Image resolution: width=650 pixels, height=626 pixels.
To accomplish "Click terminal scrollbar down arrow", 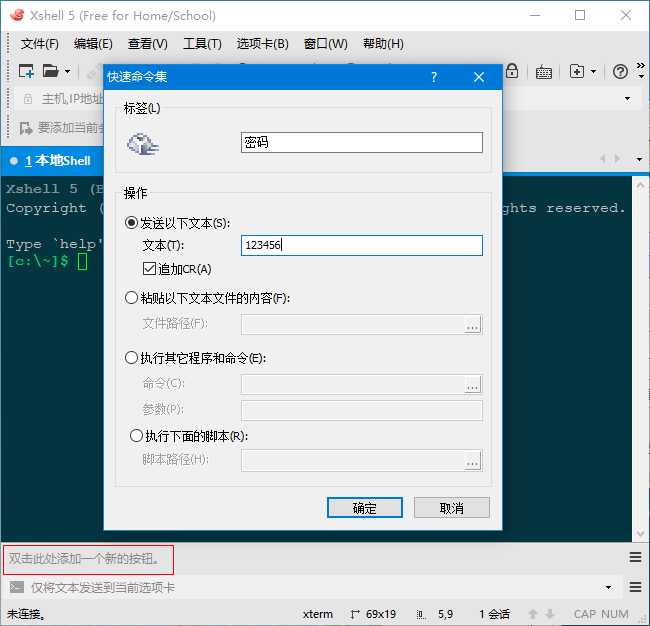I will [640, 533].
